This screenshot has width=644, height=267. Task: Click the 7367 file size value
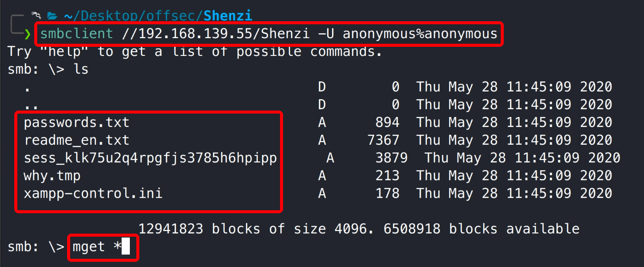[383, 140]
